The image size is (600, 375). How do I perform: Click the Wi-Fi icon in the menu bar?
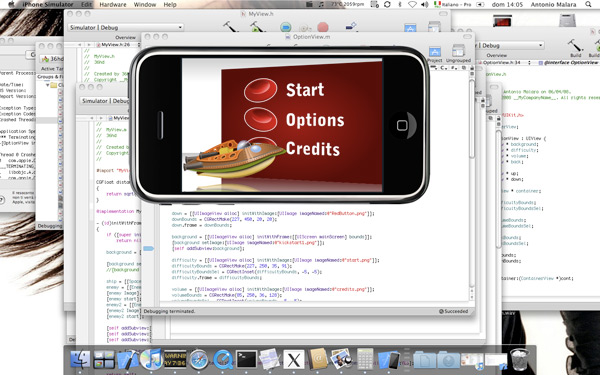point(412,5)
